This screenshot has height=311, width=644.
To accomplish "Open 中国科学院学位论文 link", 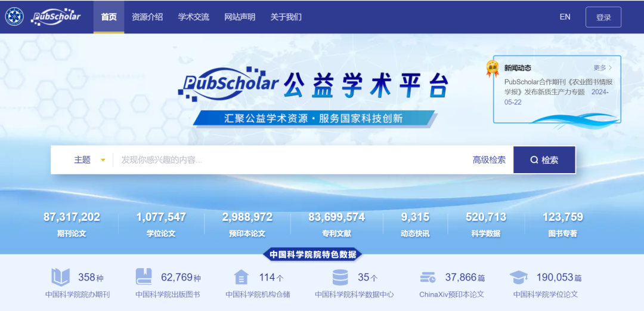I will [546, 294].
